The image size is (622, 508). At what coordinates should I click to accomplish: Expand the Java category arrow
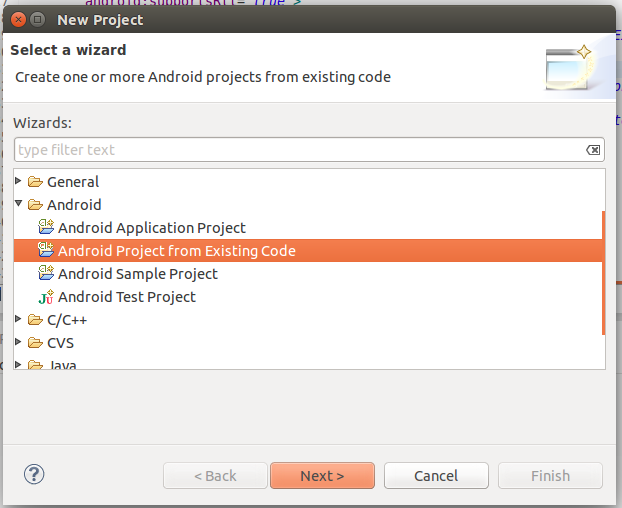18,364
